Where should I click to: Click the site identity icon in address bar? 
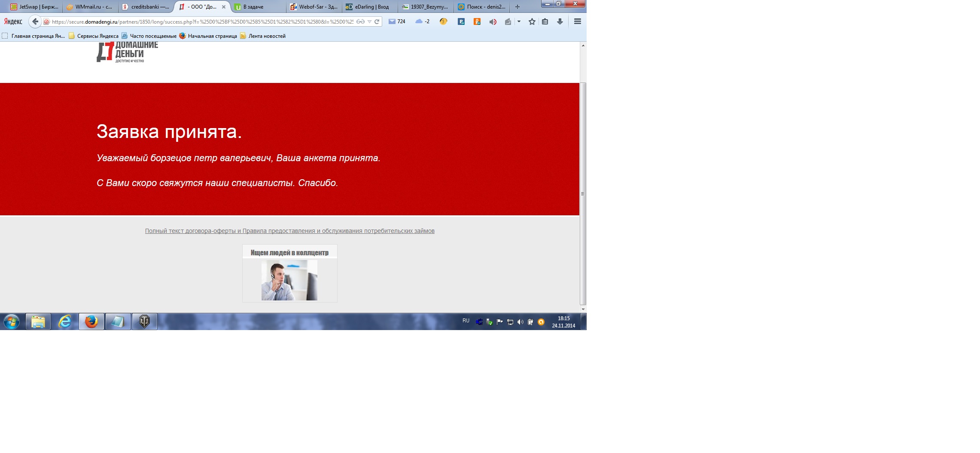coord(47,21)
